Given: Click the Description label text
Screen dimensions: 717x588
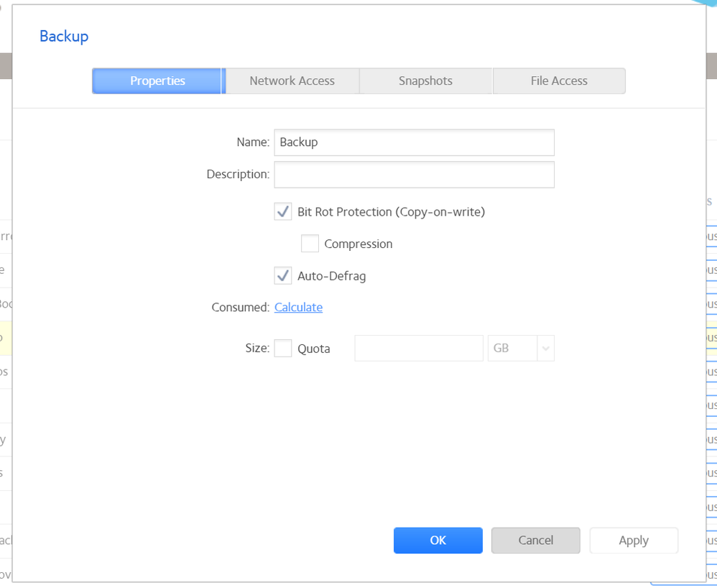Looking at the screenshot, I should 238,175.
